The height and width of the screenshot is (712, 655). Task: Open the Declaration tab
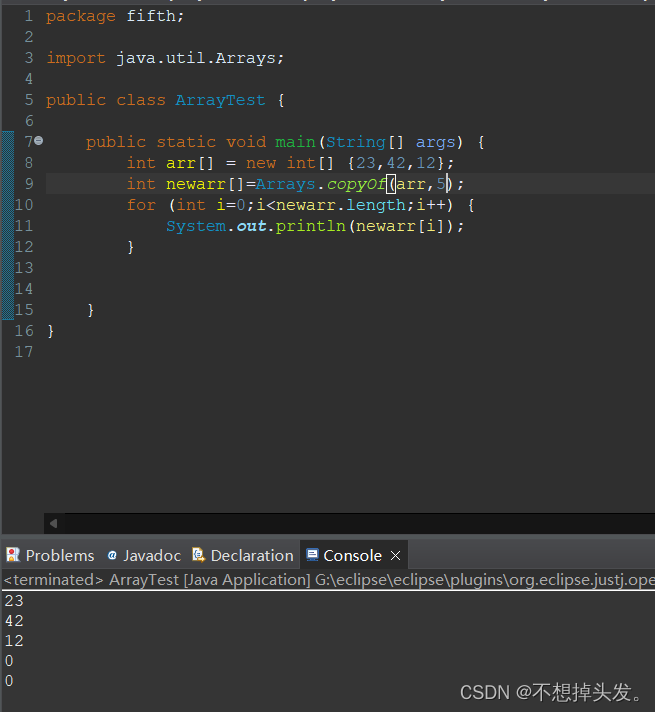tap(243, 555)
